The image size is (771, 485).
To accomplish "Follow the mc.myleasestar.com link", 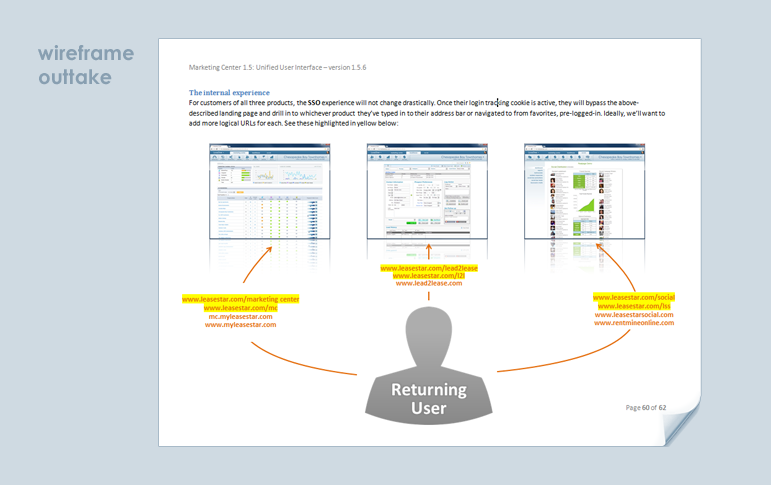I will pyautogui.click(x=240, y=317).
